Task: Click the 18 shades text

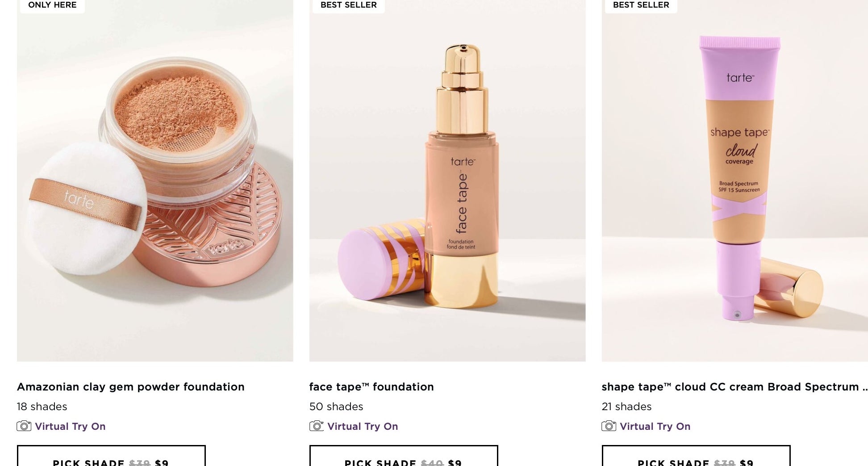Action: click(42, 407)
